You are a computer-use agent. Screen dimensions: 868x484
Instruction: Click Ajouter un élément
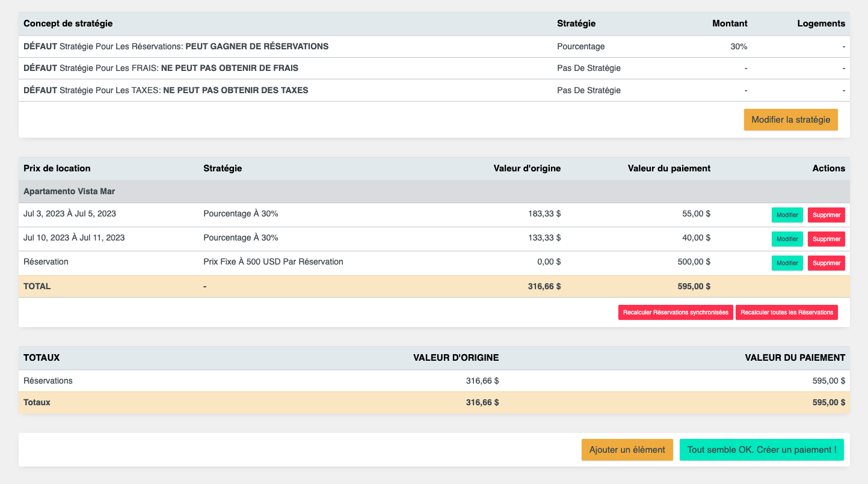[x=627, y=449]
